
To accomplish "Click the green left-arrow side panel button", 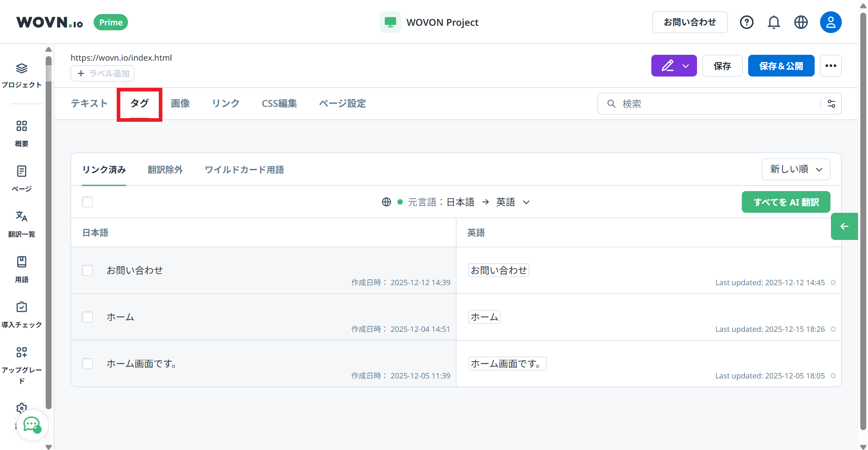I will coord(844,226).
